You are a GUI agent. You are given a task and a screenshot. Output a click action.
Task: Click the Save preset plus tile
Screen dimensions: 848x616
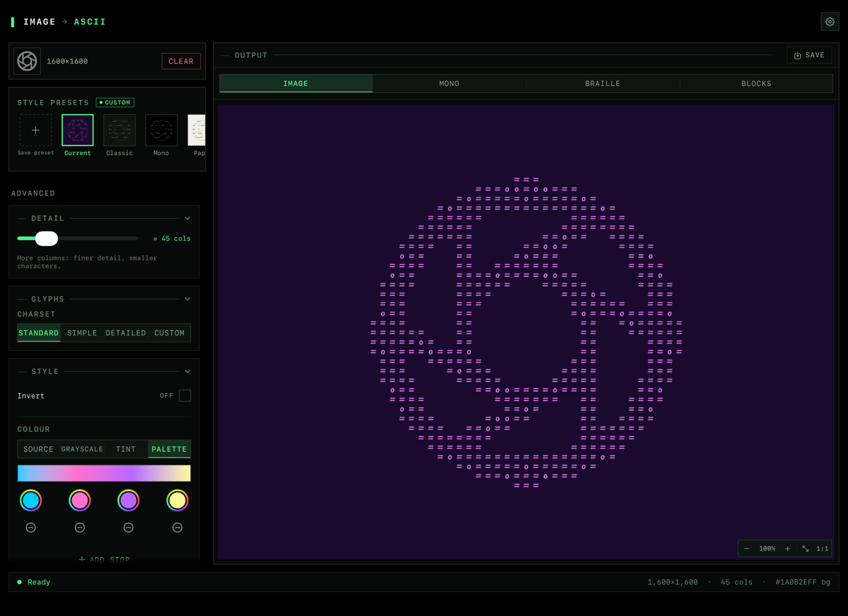coord(36,130)
